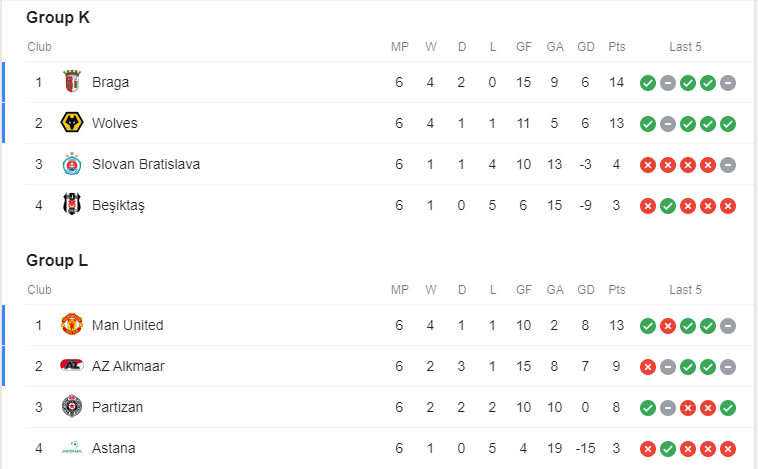The height and width of the screenshot is (469, 758).
Task: Click the Group K heading
Action: [58, 17]
